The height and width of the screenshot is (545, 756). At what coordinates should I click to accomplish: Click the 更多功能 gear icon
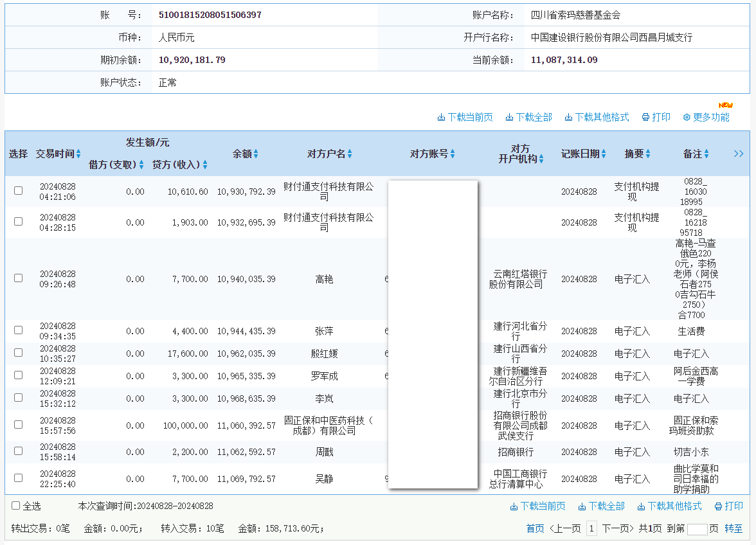coord(687,118)
